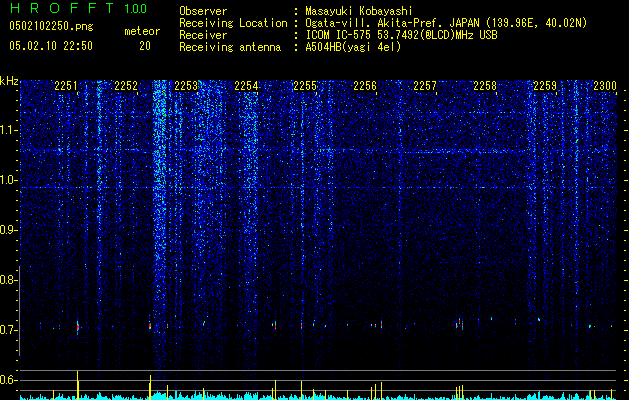This screenshot has width=629, height=400.
Task: Click the bright meteor echo just after 2251
Action: pos(78,327)
